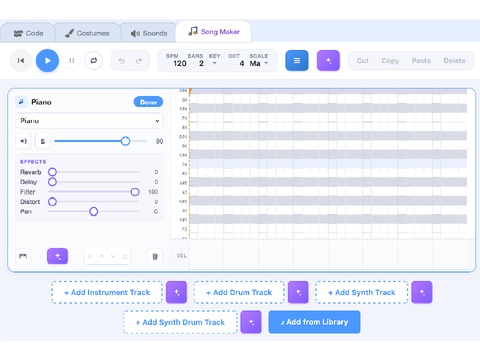Click the VEL velocity lane label
Viewport: 480px width, 360px height.
click(181, 256)
